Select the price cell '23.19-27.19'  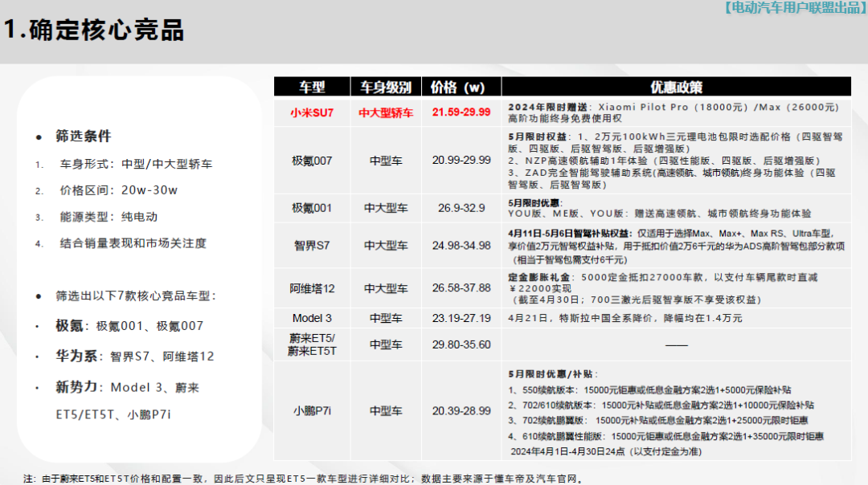click(461, 318)
